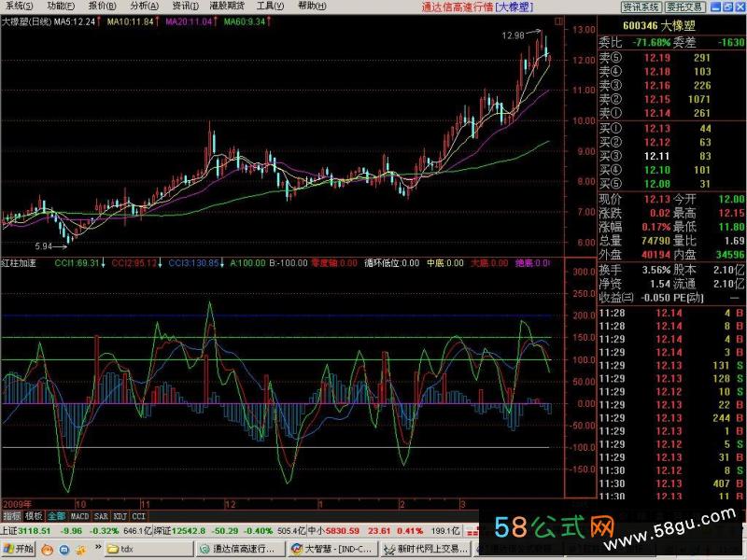Open the 功能(F) menu

coord(61,7)
